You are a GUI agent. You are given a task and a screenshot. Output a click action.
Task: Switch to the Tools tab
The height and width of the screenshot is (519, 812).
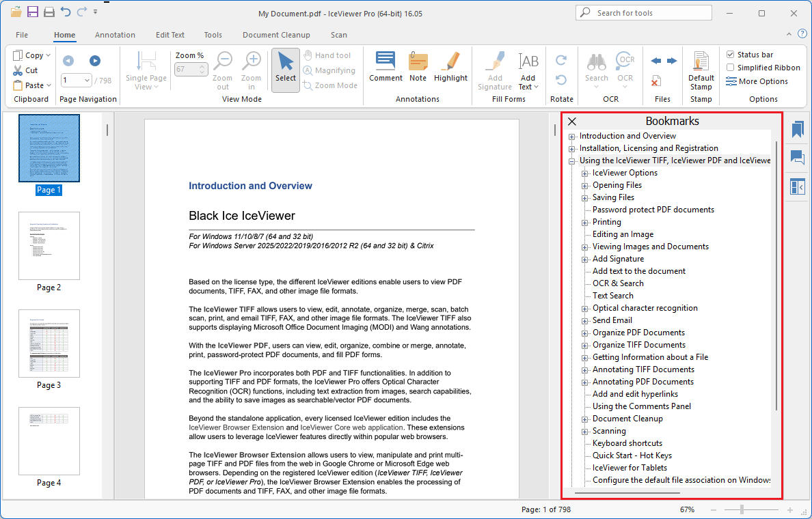click(213, 35)
